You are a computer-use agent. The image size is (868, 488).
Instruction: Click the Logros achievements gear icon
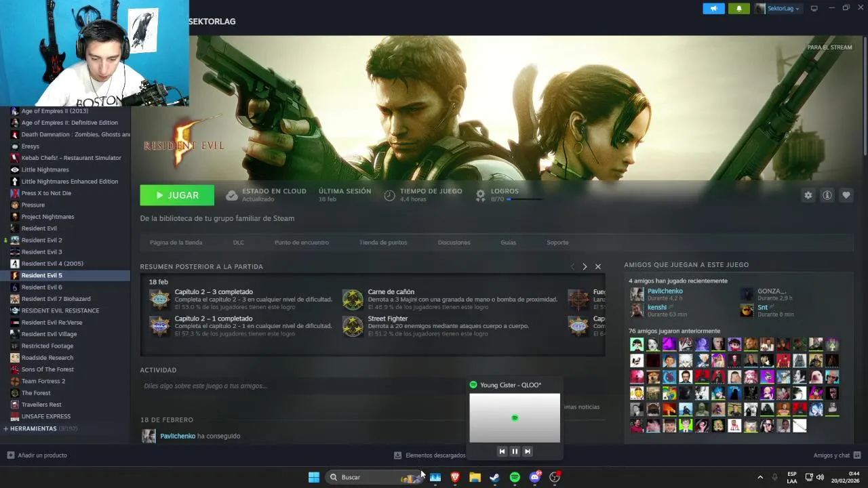[480, 195]
